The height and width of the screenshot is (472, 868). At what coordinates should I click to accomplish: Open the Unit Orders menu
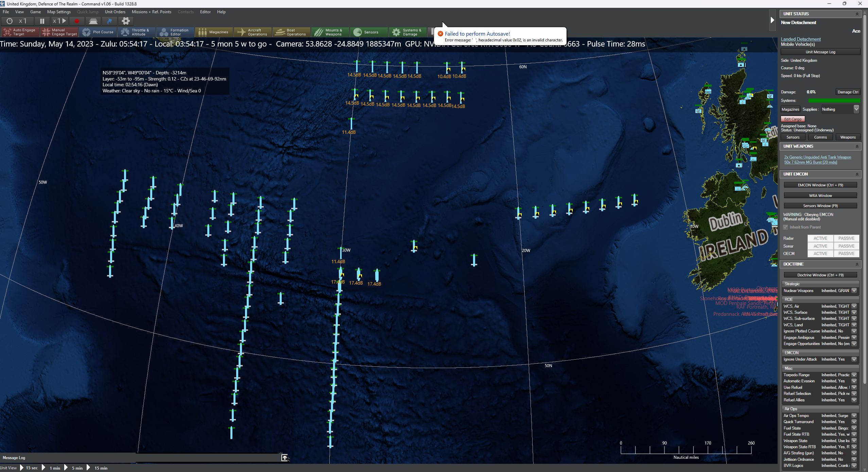[115, 12]
